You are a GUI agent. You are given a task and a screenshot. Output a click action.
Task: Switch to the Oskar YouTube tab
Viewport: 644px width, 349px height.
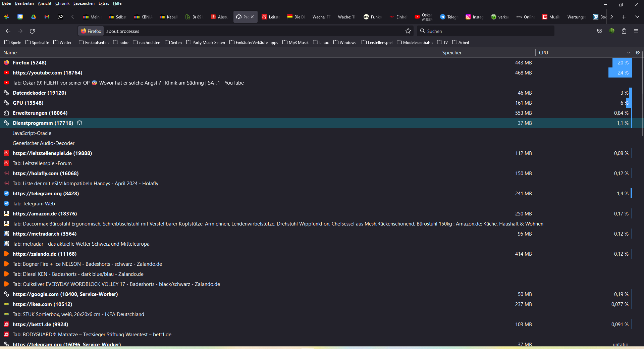tap(424, 17)
